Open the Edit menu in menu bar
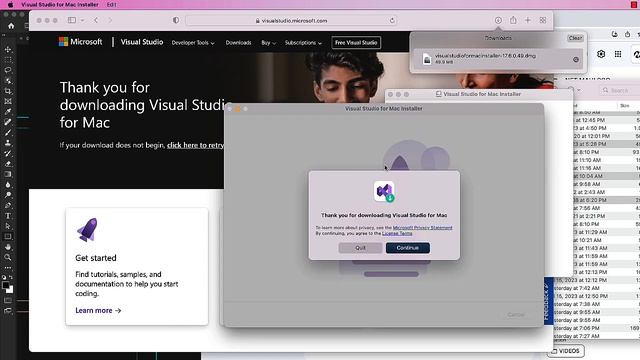 [111, 4]
